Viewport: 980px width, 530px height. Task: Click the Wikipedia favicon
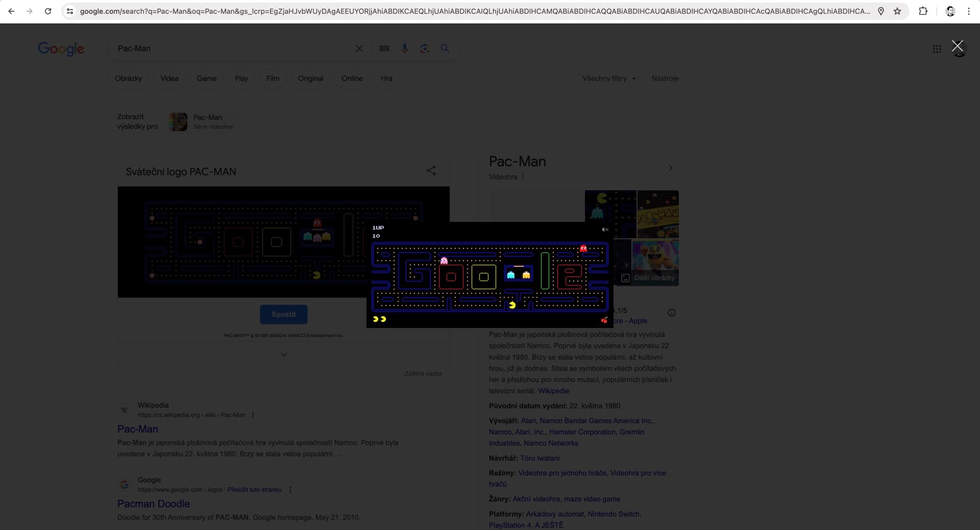(125, 410)
